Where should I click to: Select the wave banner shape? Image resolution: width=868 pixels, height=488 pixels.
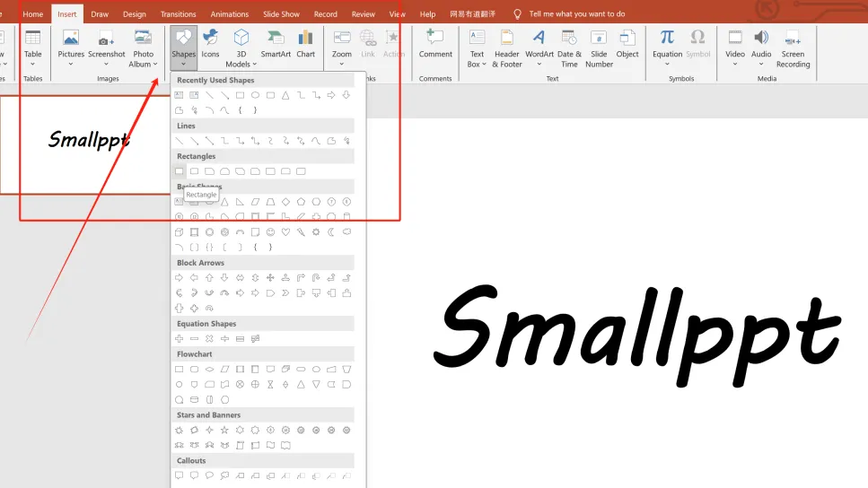pos(270,445)
